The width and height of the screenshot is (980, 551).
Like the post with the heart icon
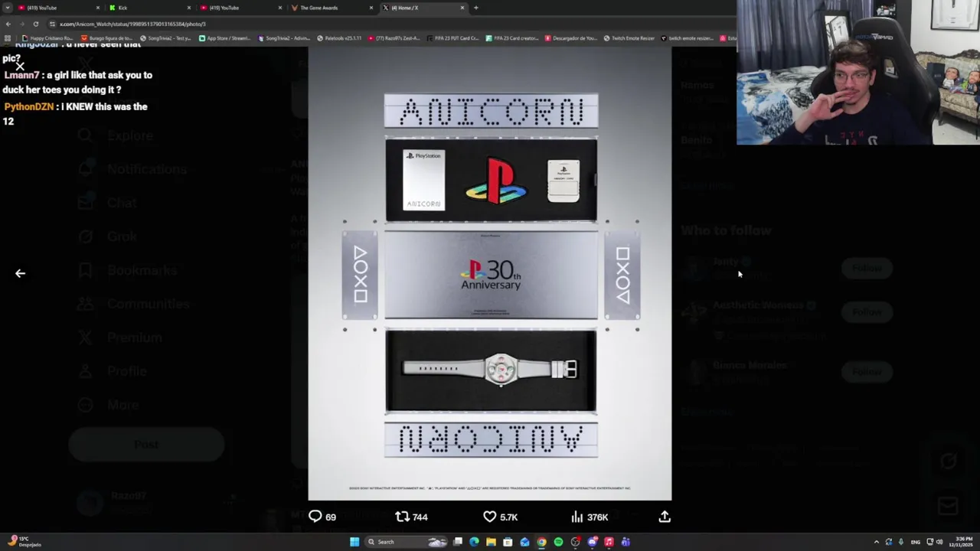coord(490,517)
